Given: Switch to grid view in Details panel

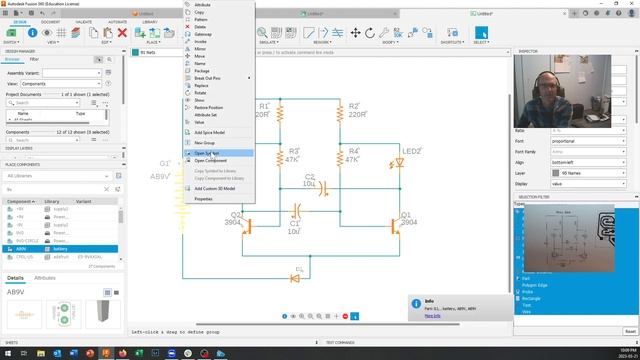Looking at the screenshot, I should (x=107, y=292).
